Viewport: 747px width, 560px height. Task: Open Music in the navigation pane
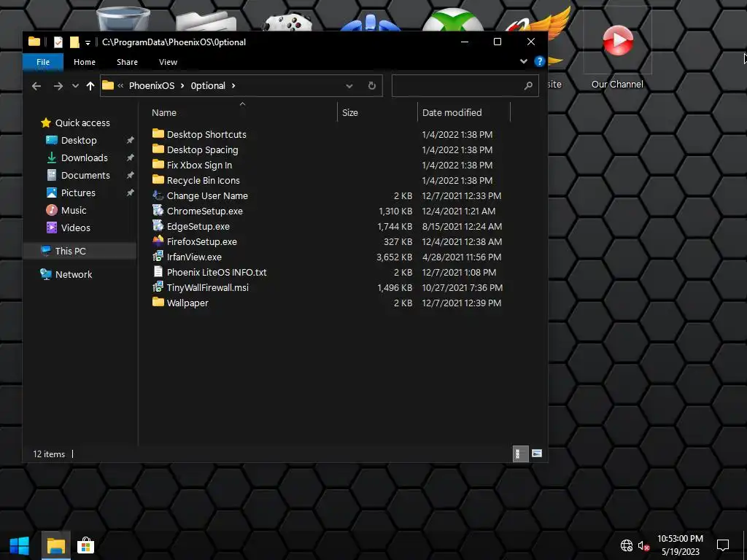(74, 211)
